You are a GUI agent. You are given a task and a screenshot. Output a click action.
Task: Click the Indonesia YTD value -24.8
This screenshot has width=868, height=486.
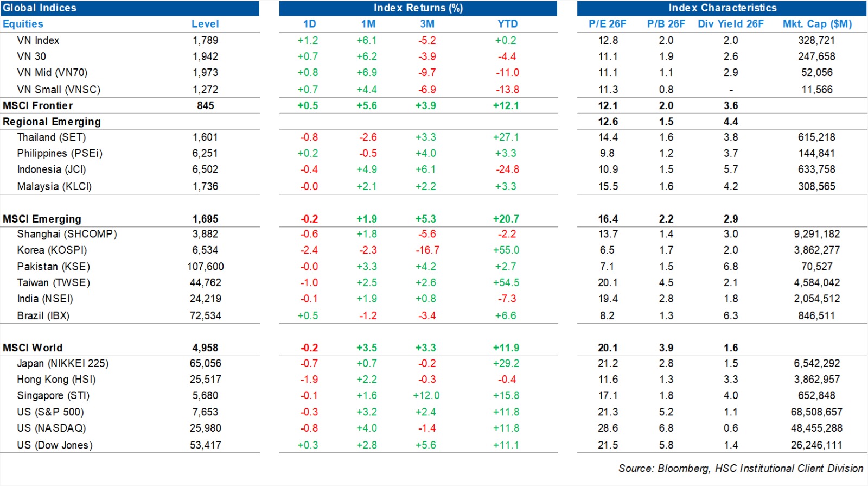tap(507, 169)
